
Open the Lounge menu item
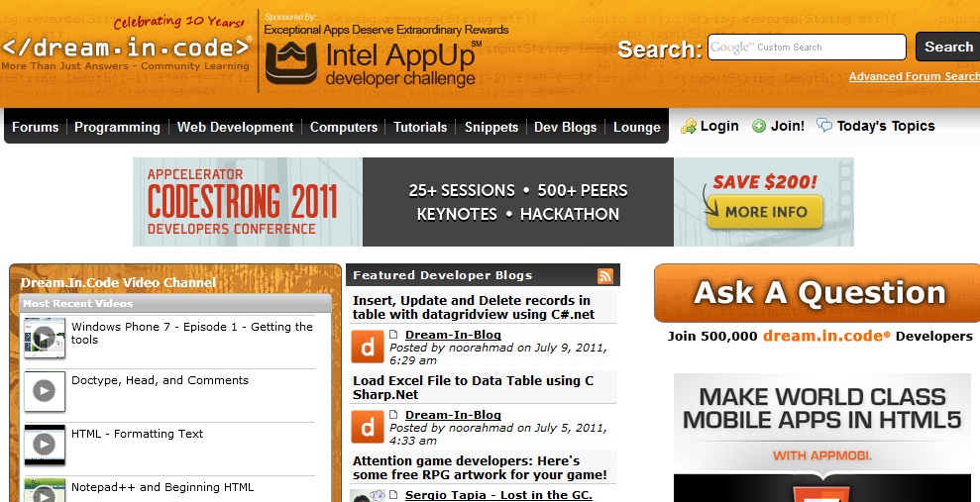point(637,127)
